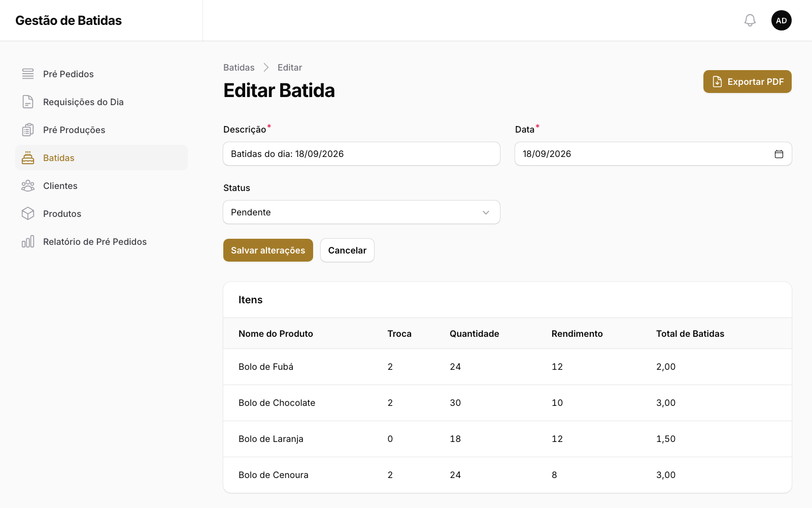
Task: Click total 2,00 for Bolo de Fubá
Action: coord(666,367)
